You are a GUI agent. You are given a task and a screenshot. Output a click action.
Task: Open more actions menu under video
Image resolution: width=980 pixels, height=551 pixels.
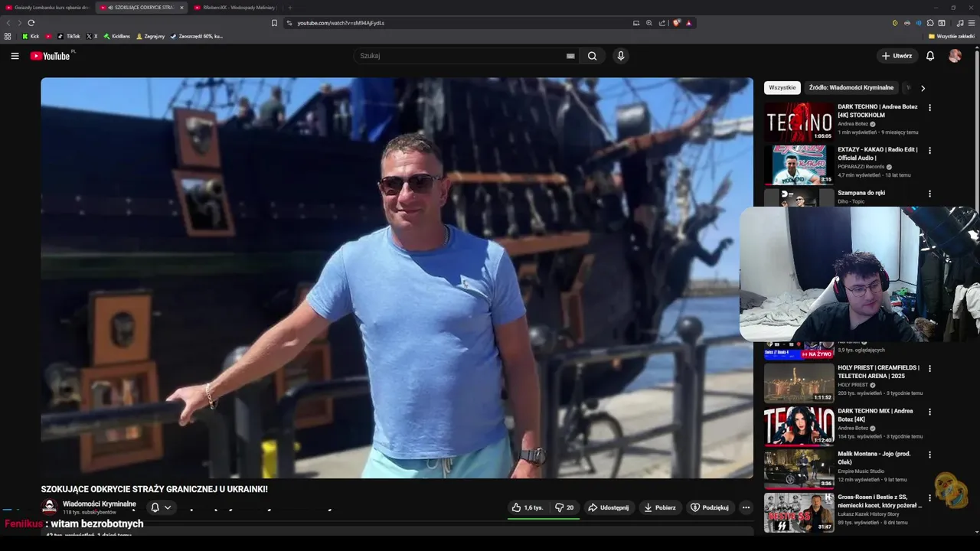tap(746, 507)
